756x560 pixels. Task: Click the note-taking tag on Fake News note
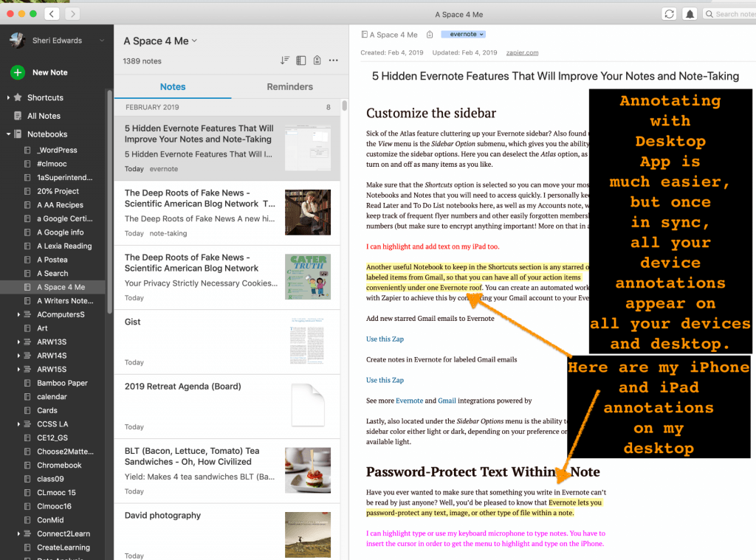(x=168, y=233)
